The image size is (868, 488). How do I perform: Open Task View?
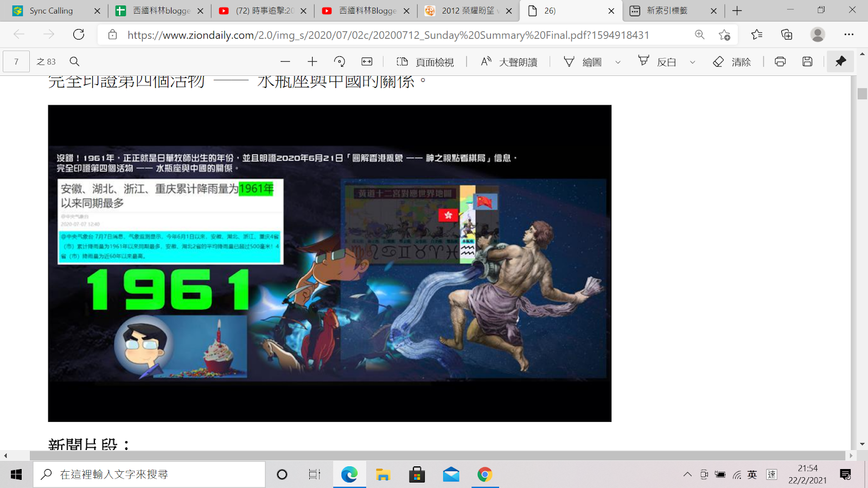click(315, 474)
